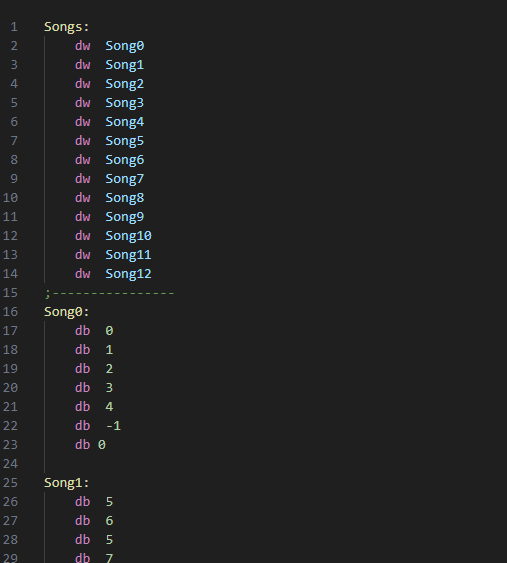Click line number 16 in the gutter

pyautogui.click(x=10, y=312)
